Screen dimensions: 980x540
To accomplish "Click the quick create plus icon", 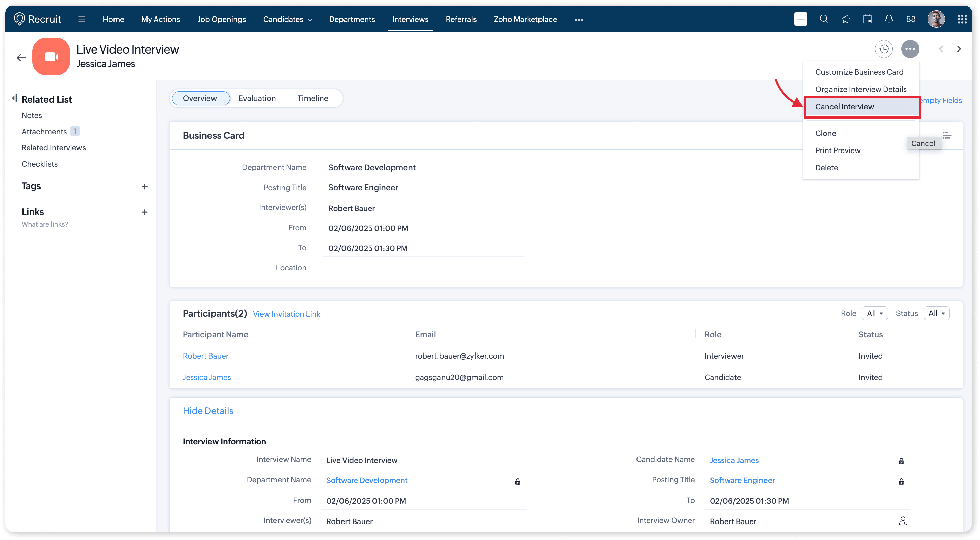I will (x=801, y=19).
